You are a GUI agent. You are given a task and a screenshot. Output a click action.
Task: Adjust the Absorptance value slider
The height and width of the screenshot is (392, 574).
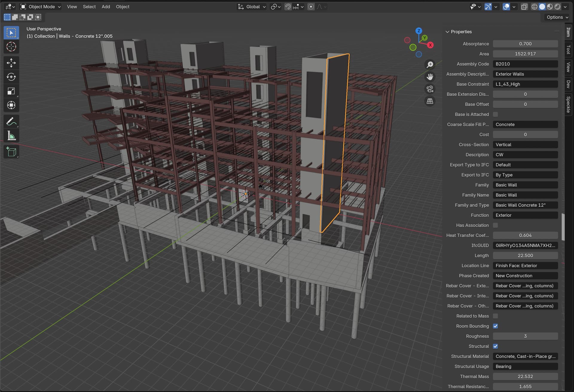click(525, 44)
